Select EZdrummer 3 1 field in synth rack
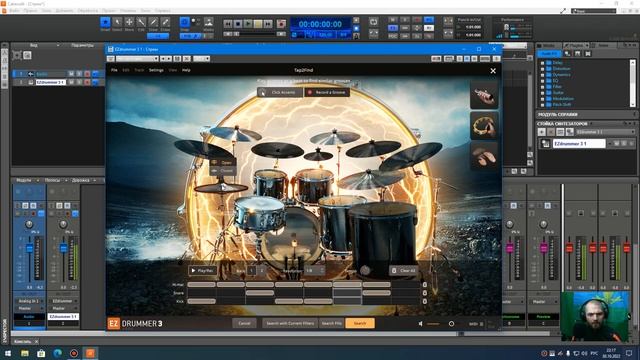 coord(579,144)
